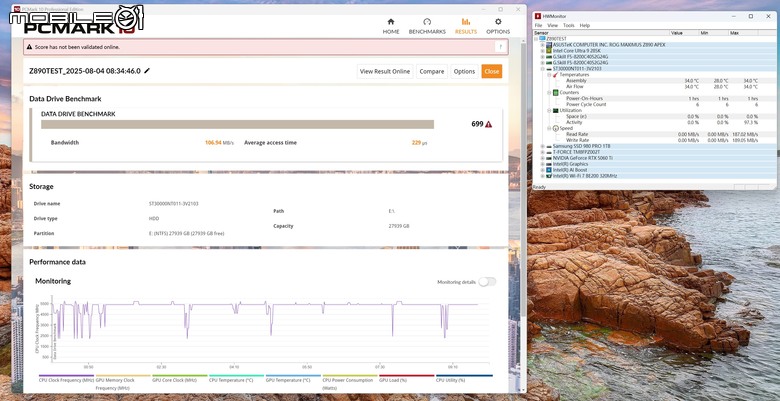Select the Read Rate row

point(654,134)
